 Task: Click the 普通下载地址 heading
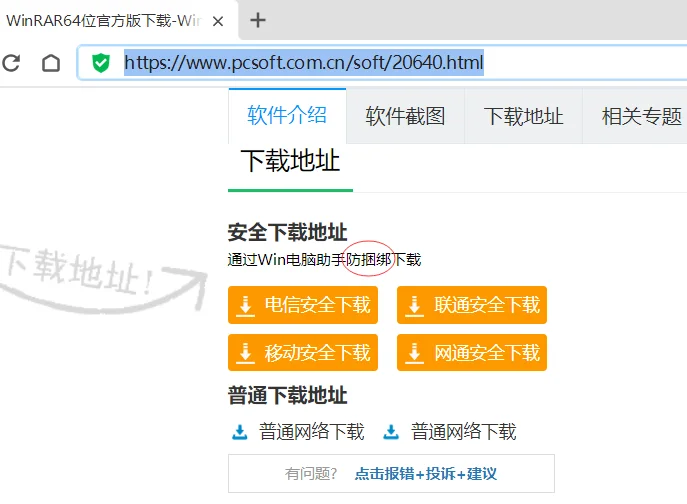click(x=287, y=395)
